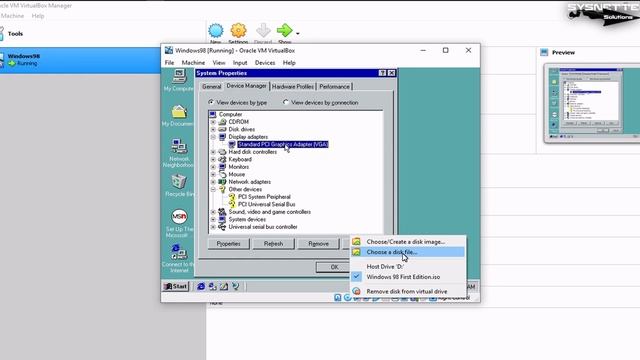This screenshot has height=360, width=640.
Task: Collapse the Display adapters tree node
Action: tap(213, 137)
